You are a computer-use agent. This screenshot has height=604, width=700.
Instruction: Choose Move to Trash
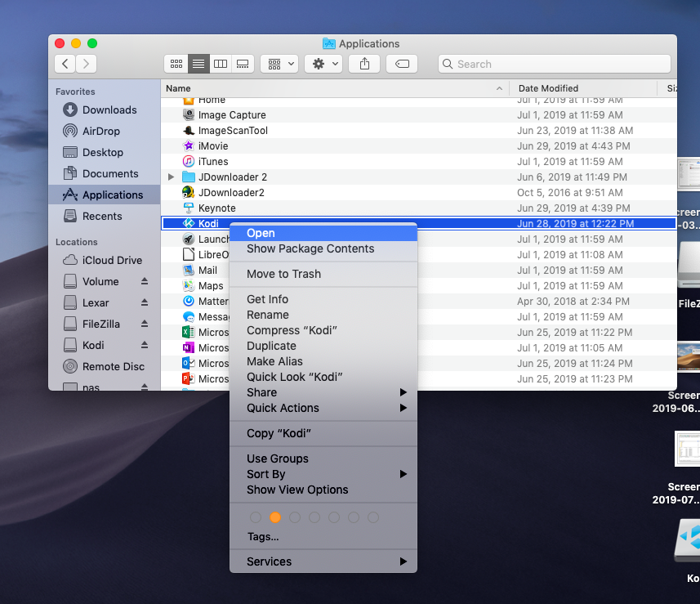pyautogui.click(x=323, y=274)
